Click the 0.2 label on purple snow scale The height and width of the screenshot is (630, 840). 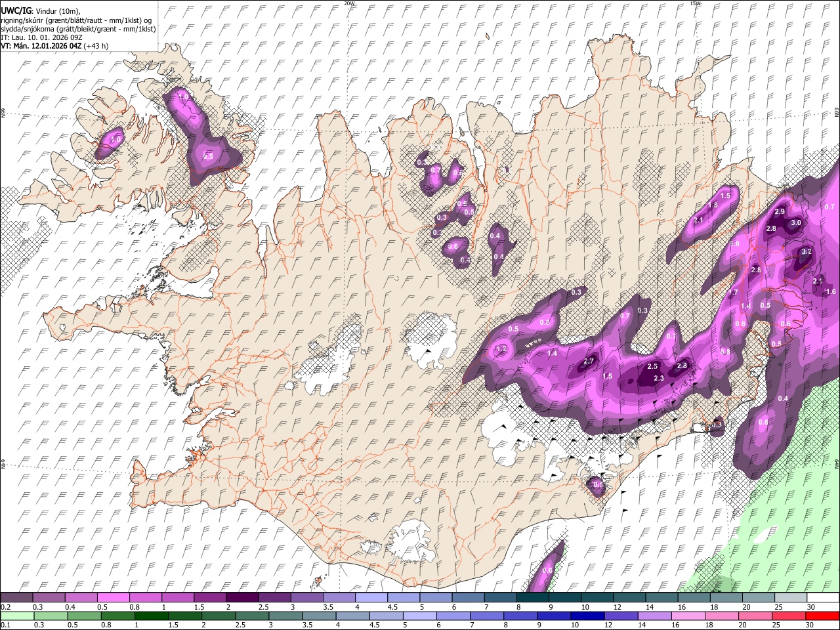pyautogui.click(x=5, y=607)
